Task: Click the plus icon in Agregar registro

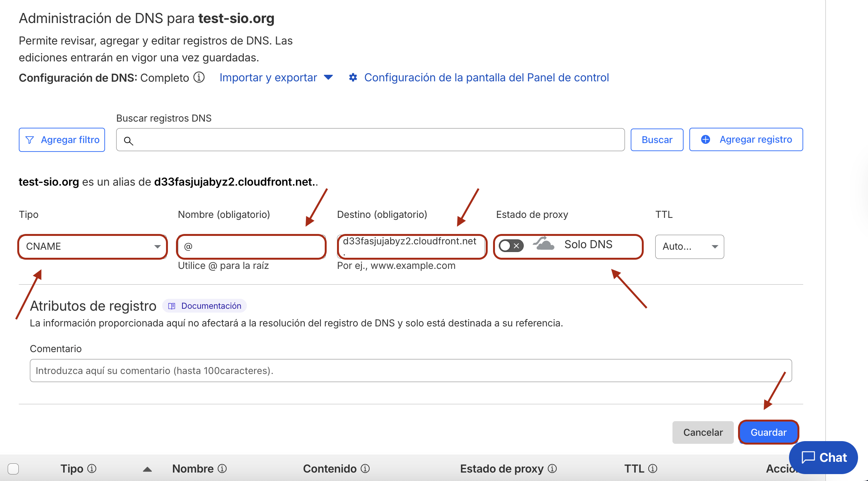Action: (705, 140)
